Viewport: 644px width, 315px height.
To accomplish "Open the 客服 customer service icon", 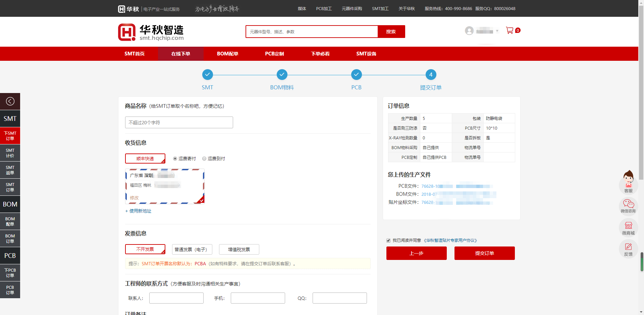I will (x=628, y=182).
